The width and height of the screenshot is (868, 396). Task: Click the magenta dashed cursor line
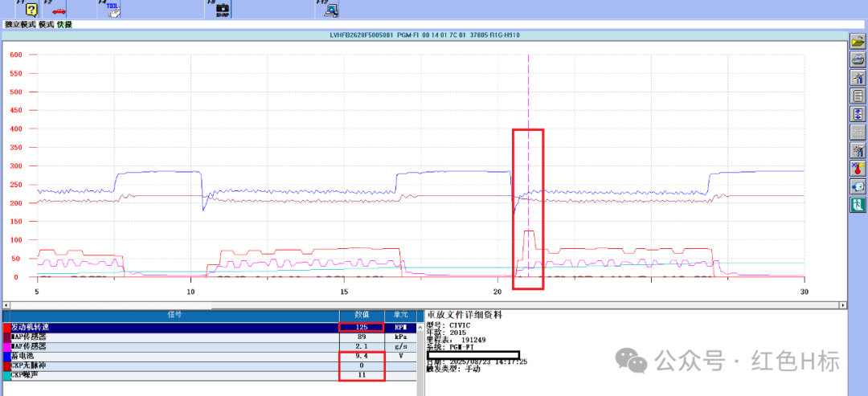tap(529, 166)
